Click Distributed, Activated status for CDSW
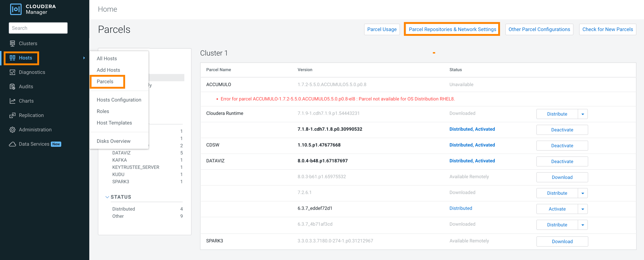Screen dimensions: 644x260 click(x=472, y=145)
